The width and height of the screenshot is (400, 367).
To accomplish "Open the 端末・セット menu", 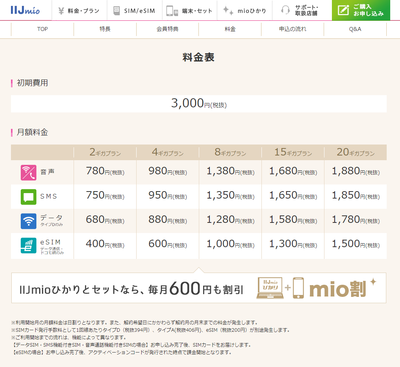I will 190,10.
